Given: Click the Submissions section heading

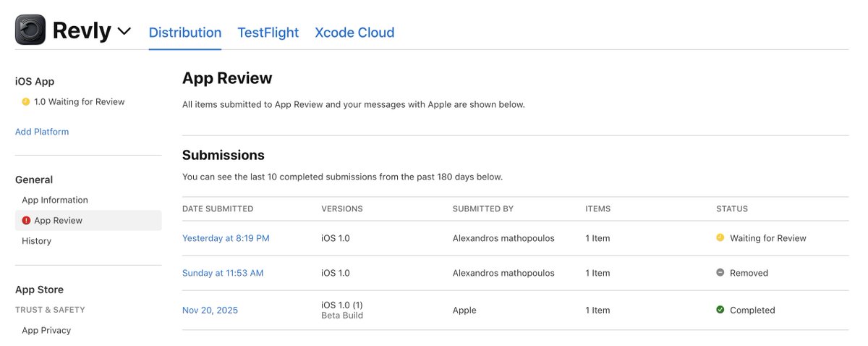Looking at the screenshot, I should (x=224, y=155).
